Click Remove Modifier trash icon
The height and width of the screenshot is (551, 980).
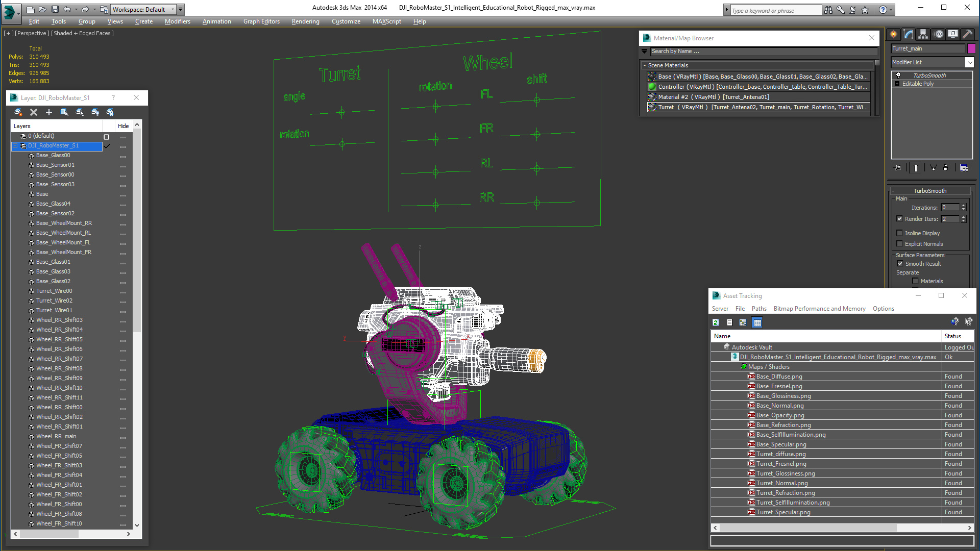click(946, 167)
